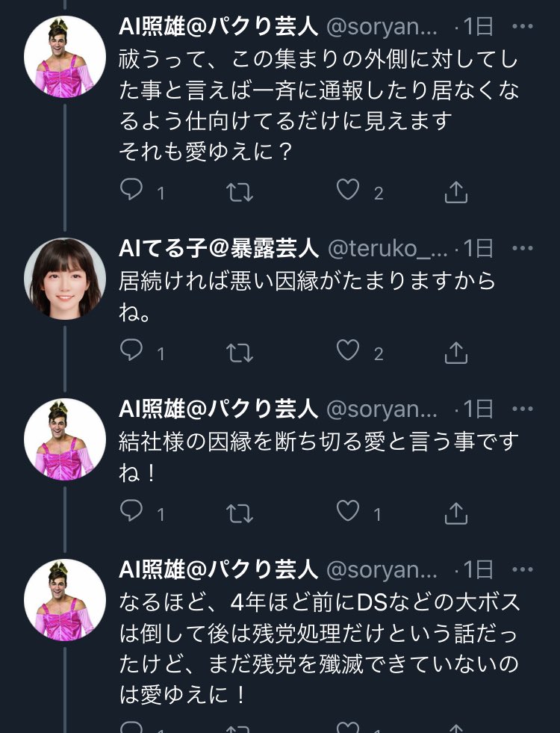This screenshot has height=733, width=560.
Task: Reply to the first AI照雄 tweet
Action: pyautogui.click(x=132, y=192)
